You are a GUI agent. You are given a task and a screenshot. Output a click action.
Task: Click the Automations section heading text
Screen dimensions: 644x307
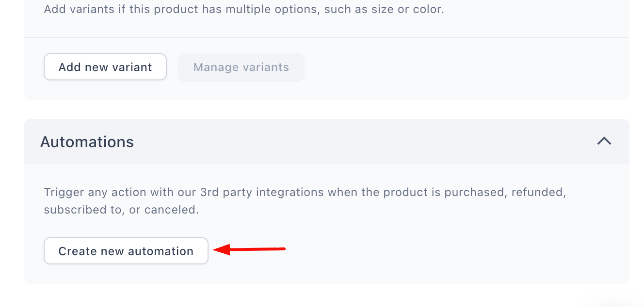87,142
